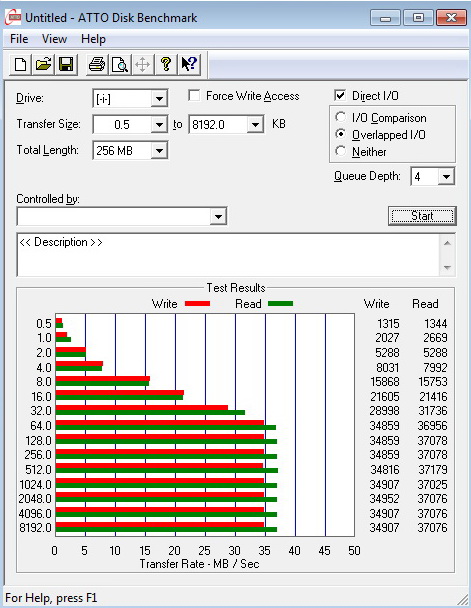Select Overlapped I/O radio button
The width and height of the screenshot is (471, 608).
(340, 134)
